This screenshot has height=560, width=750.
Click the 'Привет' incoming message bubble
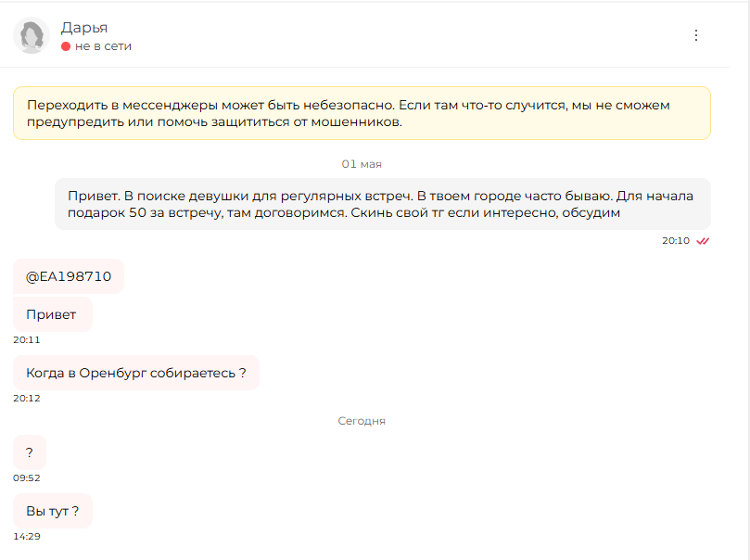[53, 314]
